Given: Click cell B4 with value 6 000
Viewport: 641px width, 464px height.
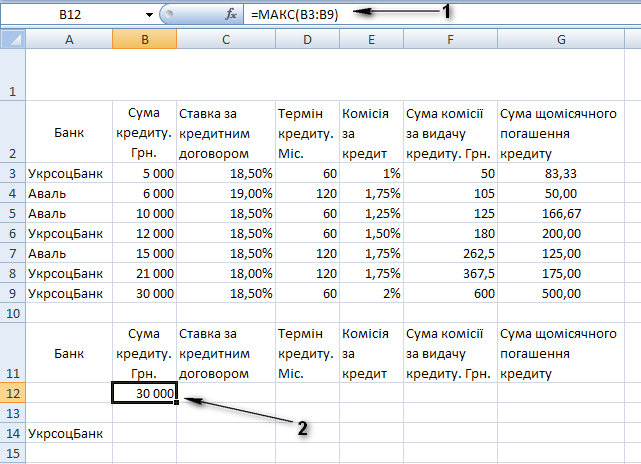Looking at the screenshot, I should pyautogui.click(x=144, y=193).
